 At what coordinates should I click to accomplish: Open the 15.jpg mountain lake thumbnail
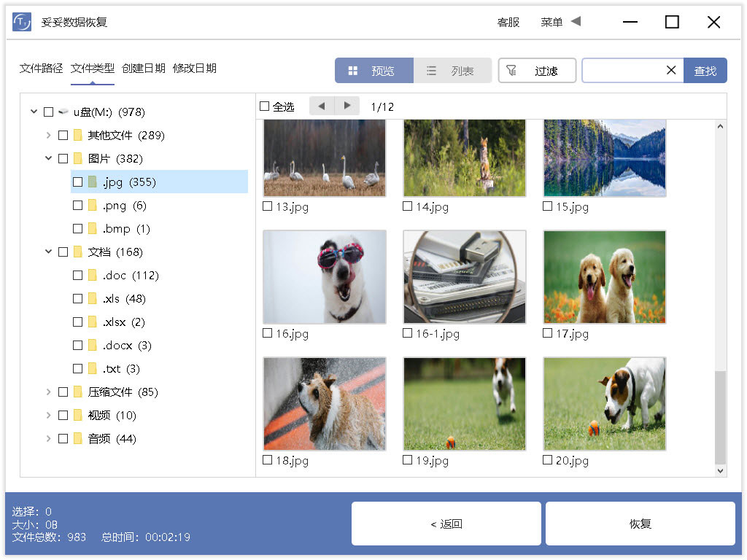click(x=605, y=158)
